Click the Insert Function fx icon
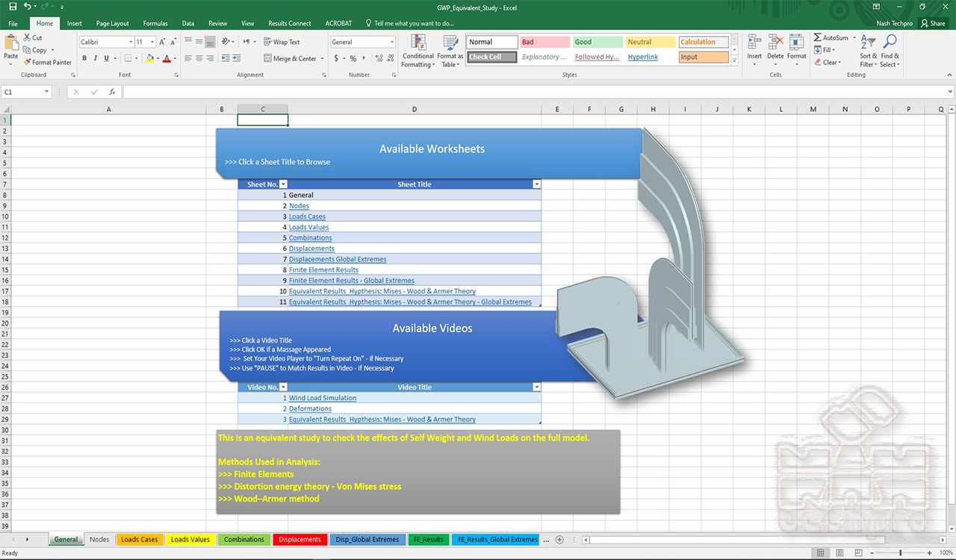This screenshot has height=560, width=956. (113, 92)
